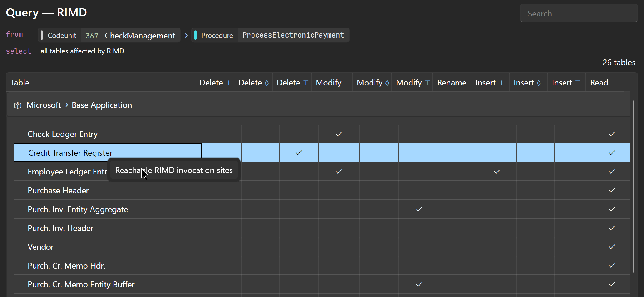Expand the chevron after CheckManagement codeunit
The image size is (644, 297).
pyautogui.click(x=186, y=36)
